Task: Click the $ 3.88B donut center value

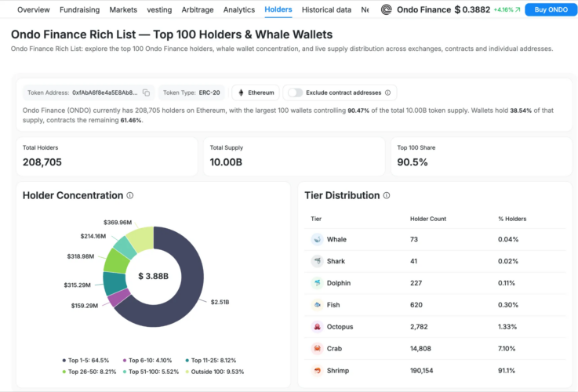Action: click(154, 276)
